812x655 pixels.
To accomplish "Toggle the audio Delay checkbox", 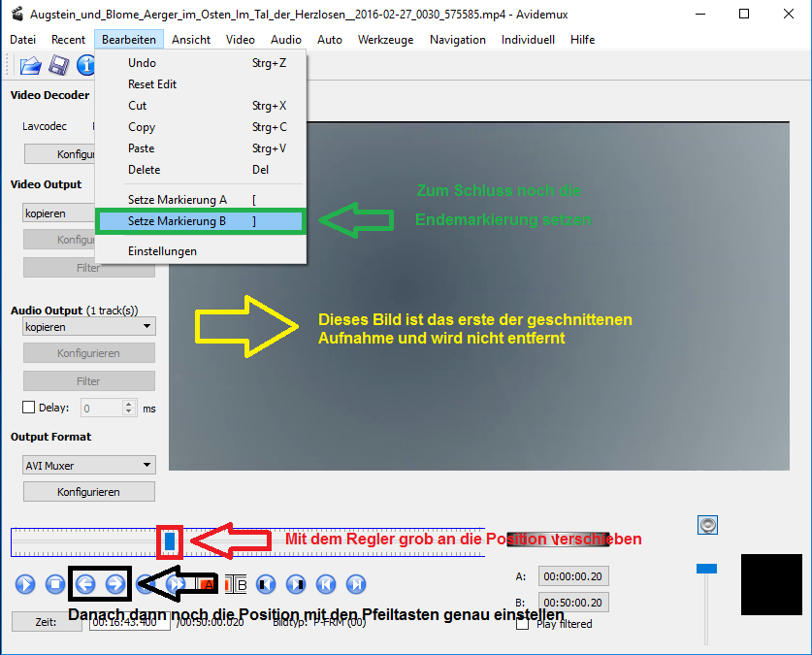I will 29,409.
